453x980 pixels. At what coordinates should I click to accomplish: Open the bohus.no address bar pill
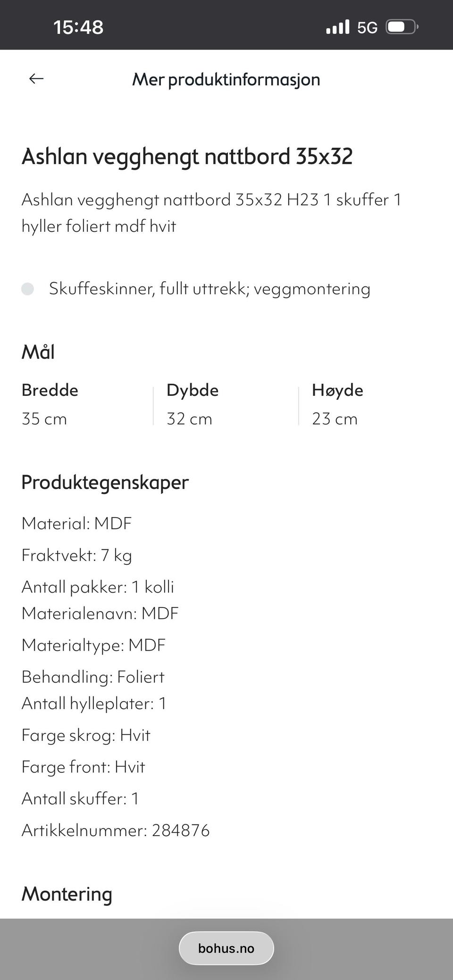226,948
